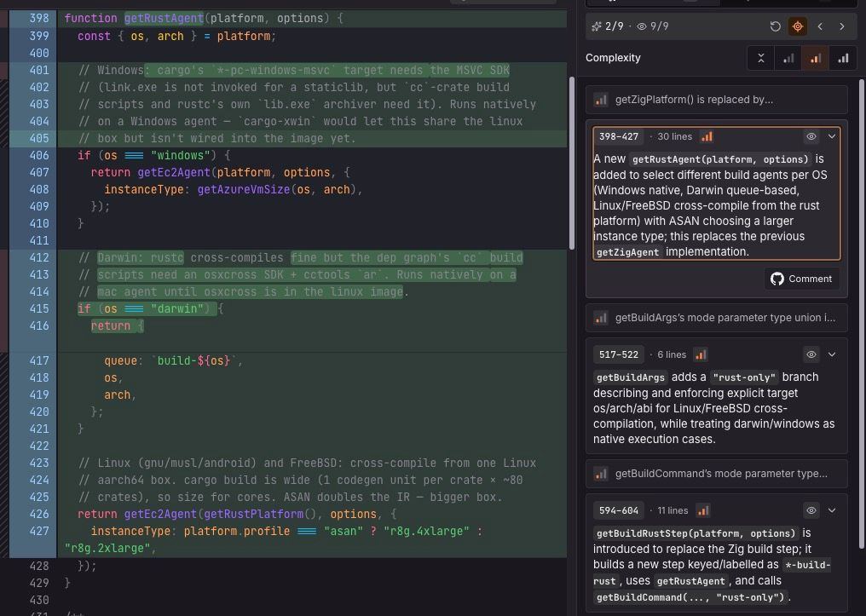This screenshot has height=616, width=866.
Task: Click the getRustAgent code tag in 594-604 card
Action: tap(691, 581)
